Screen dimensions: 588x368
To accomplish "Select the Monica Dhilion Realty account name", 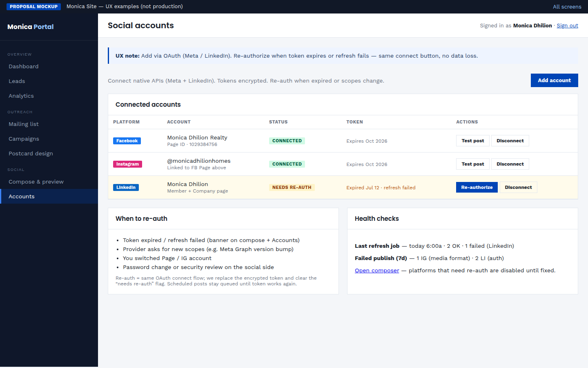I will [197, 137].
